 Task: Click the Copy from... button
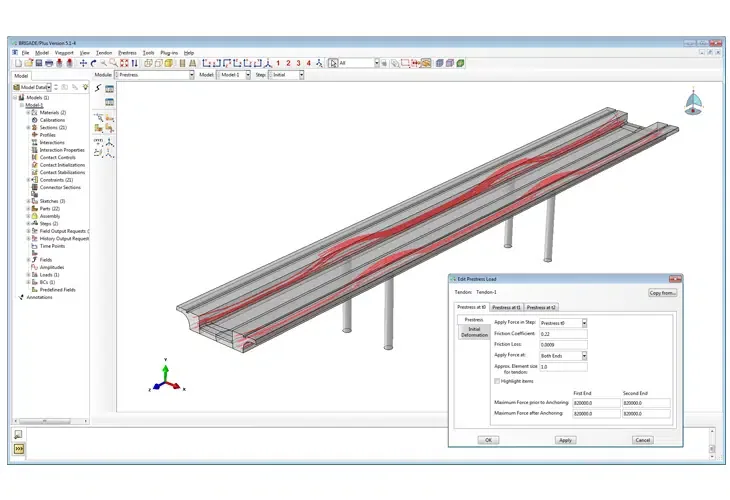pos(662,293)
